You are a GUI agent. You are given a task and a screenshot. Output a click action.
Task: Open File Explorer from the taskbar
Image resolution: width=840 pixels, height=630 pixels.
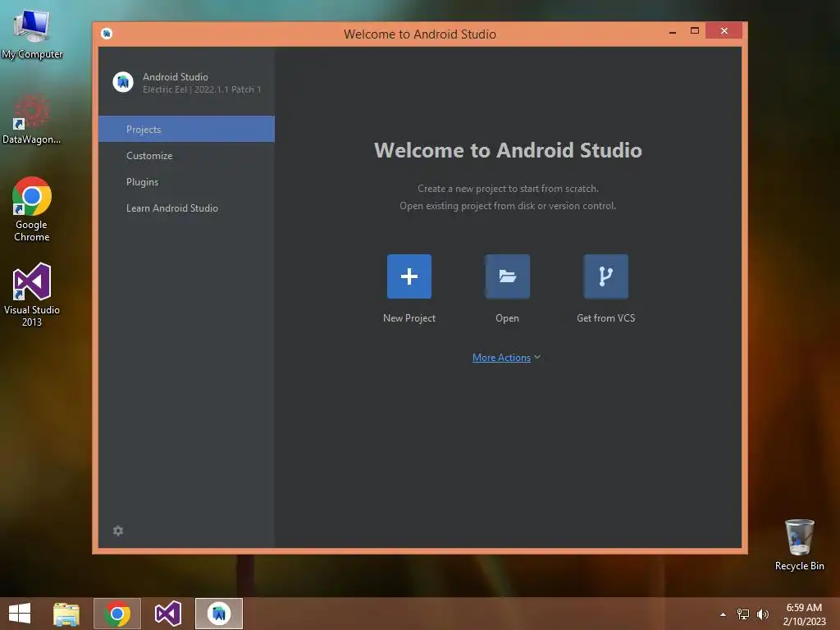tap(66, 614)
